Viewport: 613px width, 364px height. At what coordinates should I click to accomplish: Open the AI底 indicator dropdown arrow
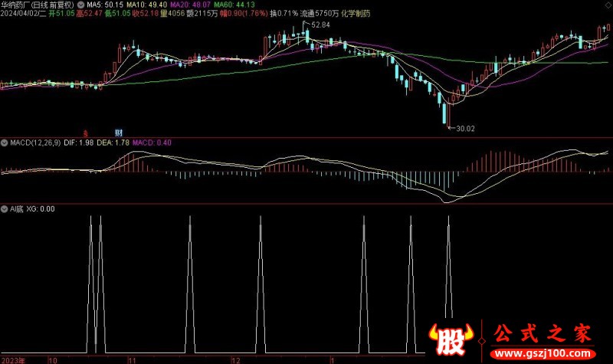4,208
